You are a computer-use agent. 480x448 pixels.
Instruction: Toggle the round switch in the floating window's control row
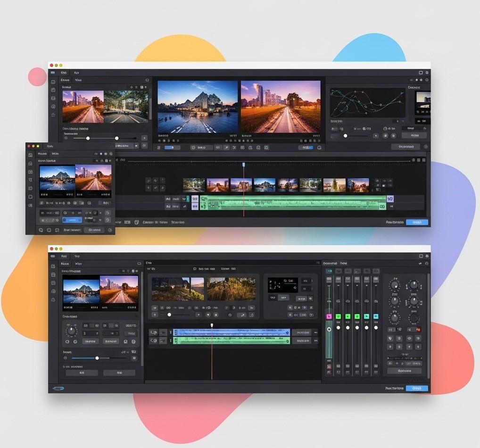(x=95, y=213)
